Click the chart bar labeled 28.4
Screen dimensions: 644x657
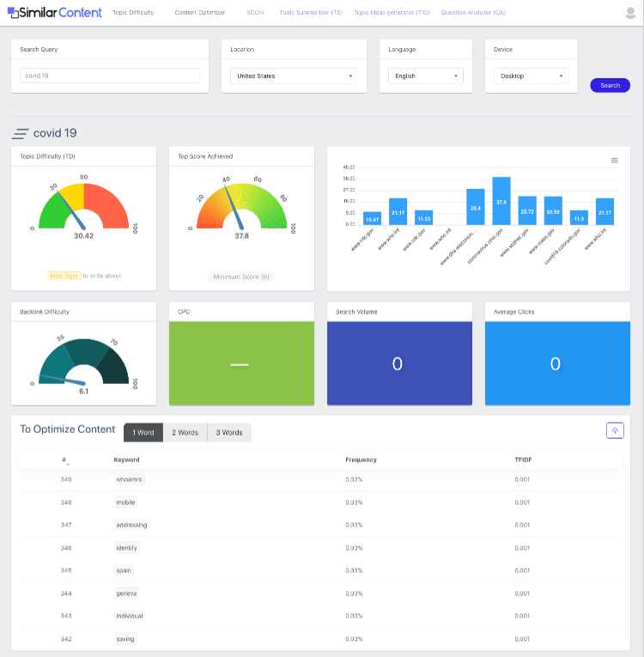[476, 207]
